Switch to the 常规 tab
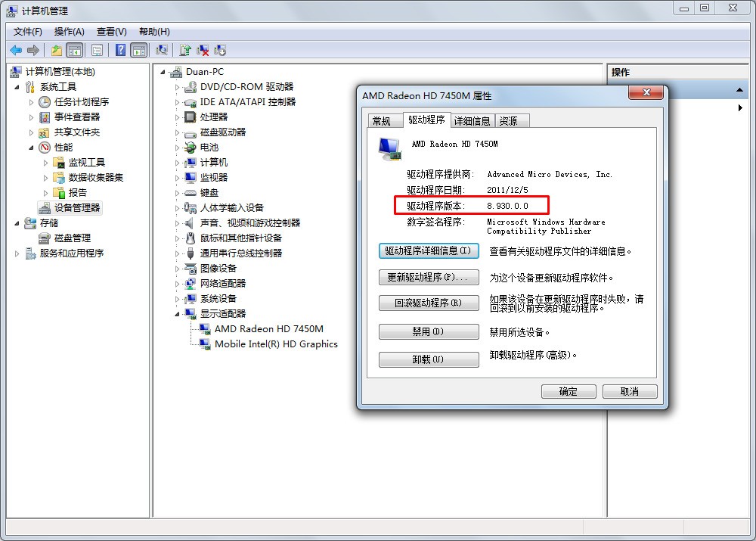 pyautogui.click(x=382, y=120)
